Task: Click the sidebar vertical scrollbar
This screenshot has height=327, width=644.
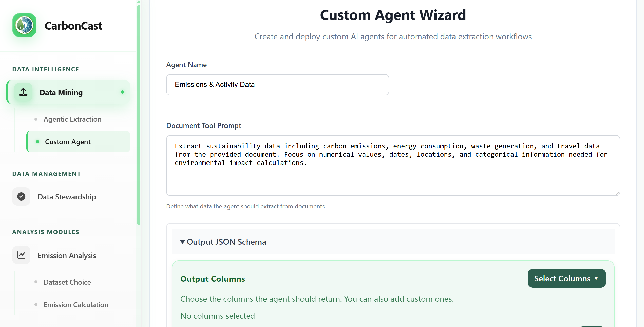Action: pyautogui.click(x=139, y=114)
